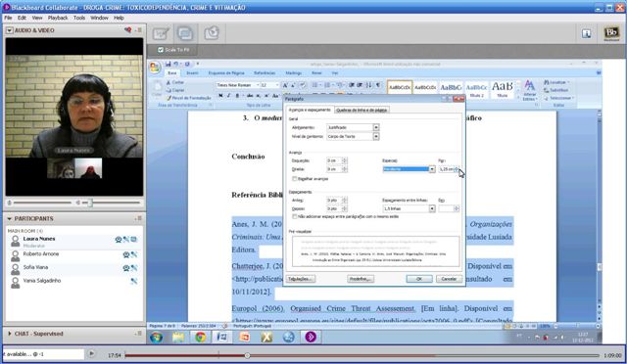Click the Tabulações button
The width and height of the screenshot is (627, 364).
301,279
